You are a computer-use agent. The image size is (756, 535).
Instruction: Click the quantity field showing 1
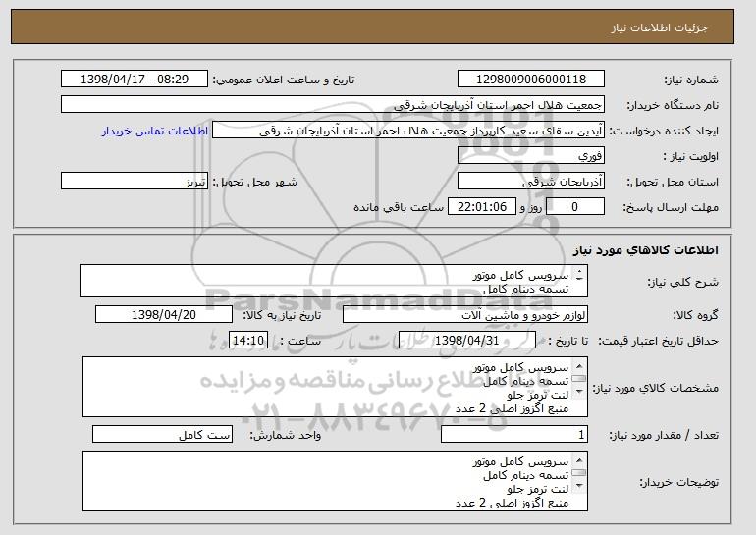coord(514,435)
